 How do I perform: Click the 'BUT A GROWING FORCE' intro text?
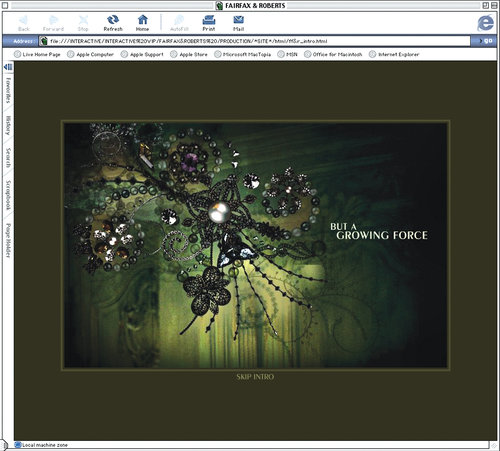pyautogui.click(x=379, y=232)
